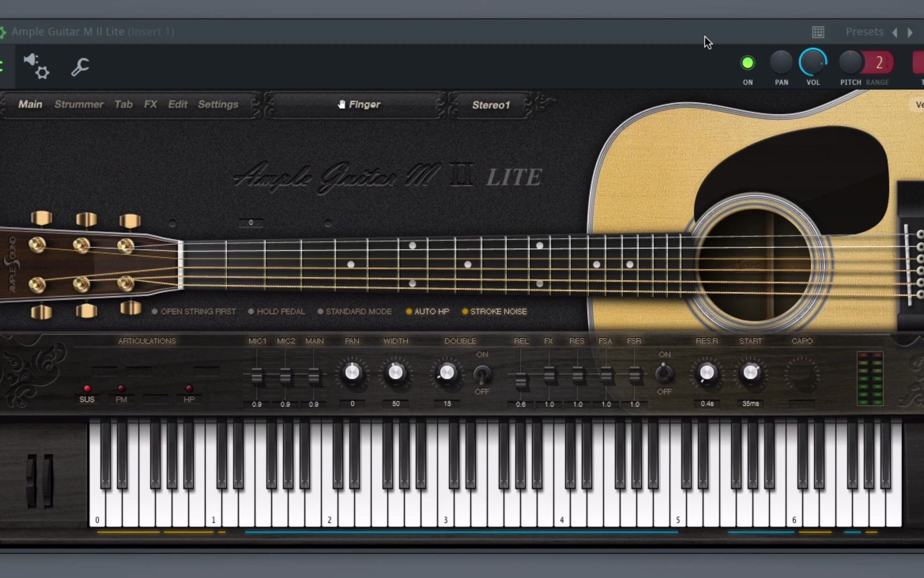Go to next preset arrow
The image size is (924, 578).
coord(910,32)
